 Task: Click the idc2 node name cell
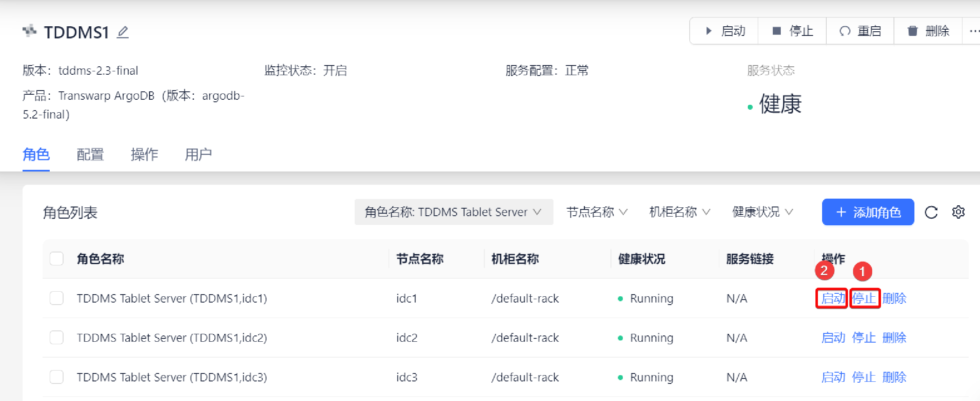tap(406, 338)
